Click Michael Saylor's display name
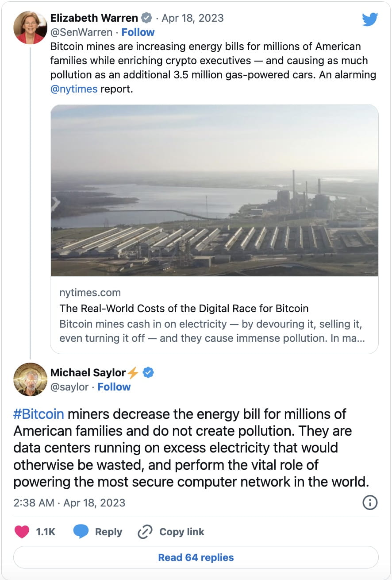 [x=88, y=373]
